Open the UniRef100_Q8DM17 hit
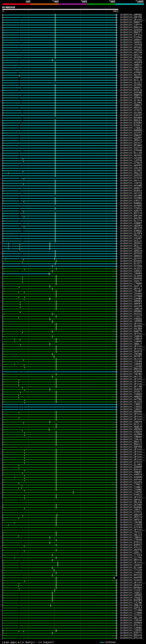146x644 pixels. [x=131, y=87]
